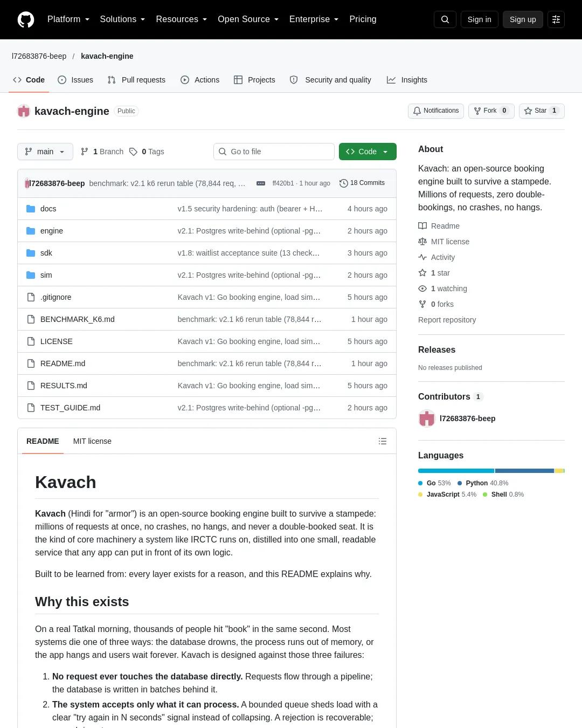Click the commit message ellipsis expand icon
This screenshot has height=728, width=582.
click(x=261, y=183)
